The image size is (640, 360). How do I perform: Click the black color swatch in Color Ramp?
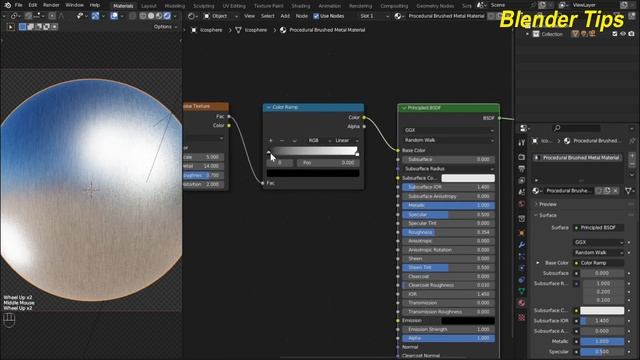[x=313, y=173]
